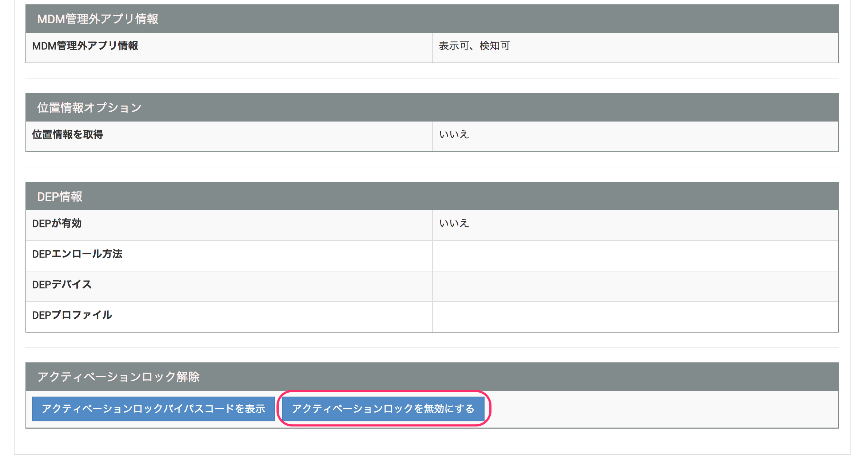Click the divider line above DEP情報 section
The height and width of the screenshot is (465, 868).
point(432,167)
